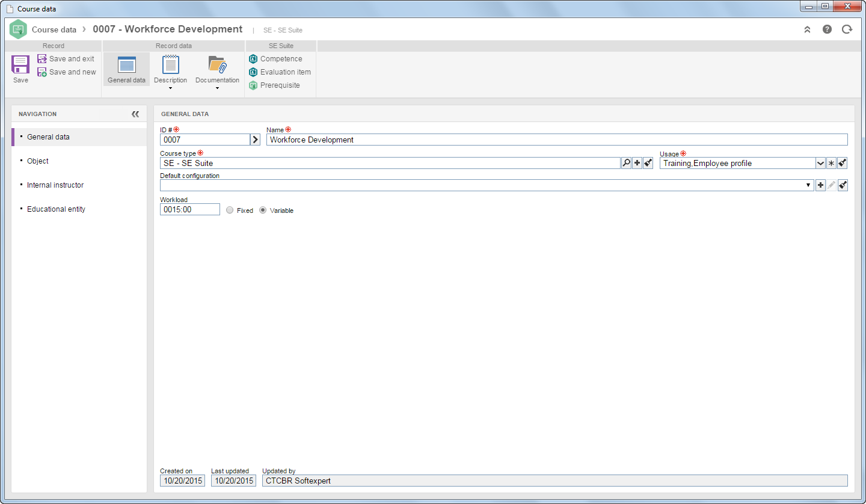
Task: Open General data ribbon button
Action: pyautogui.click(x=126, y=69)
